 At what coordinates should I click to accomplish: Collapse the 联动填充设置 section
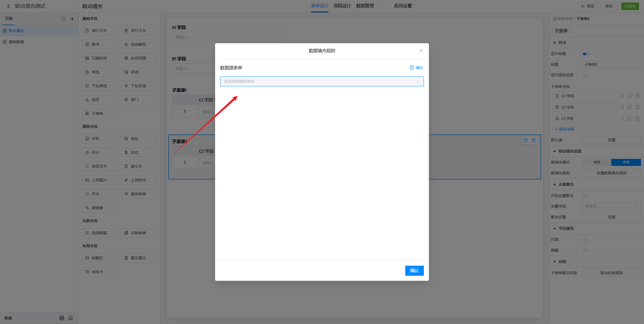554,151
